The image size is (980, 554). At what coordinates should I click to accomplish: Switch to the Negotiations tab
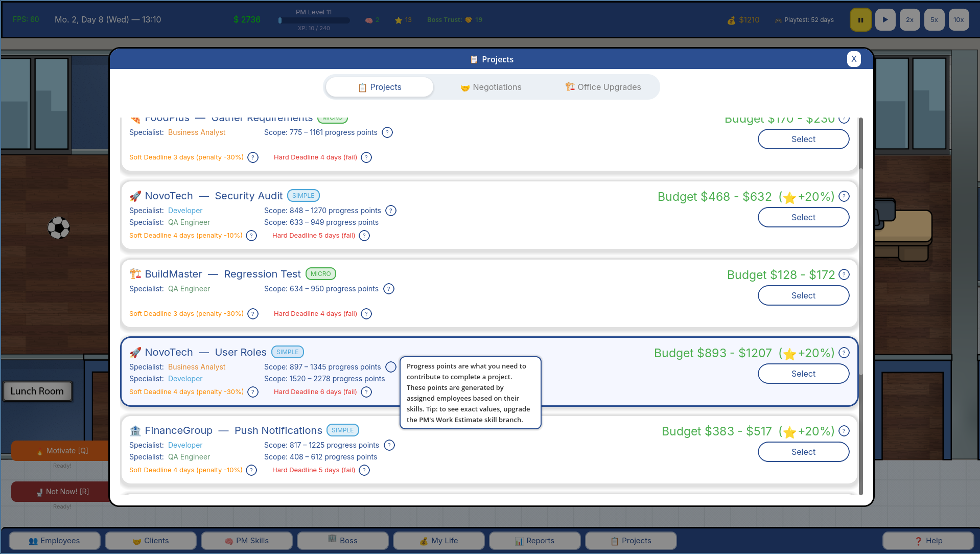point(491,87)
